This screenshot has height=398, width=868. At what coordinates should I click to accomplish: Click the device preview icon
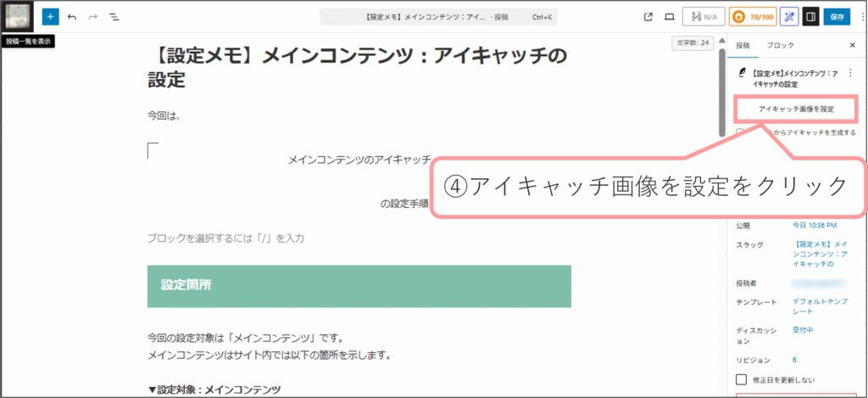tap(669, 17)
